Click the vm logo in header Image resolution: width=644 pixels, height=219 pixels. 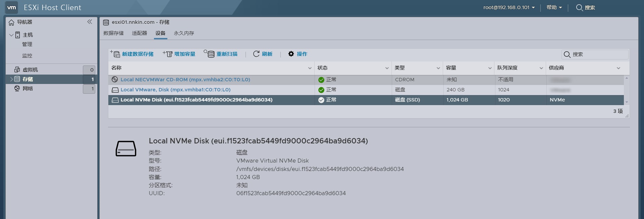[12, 7]
